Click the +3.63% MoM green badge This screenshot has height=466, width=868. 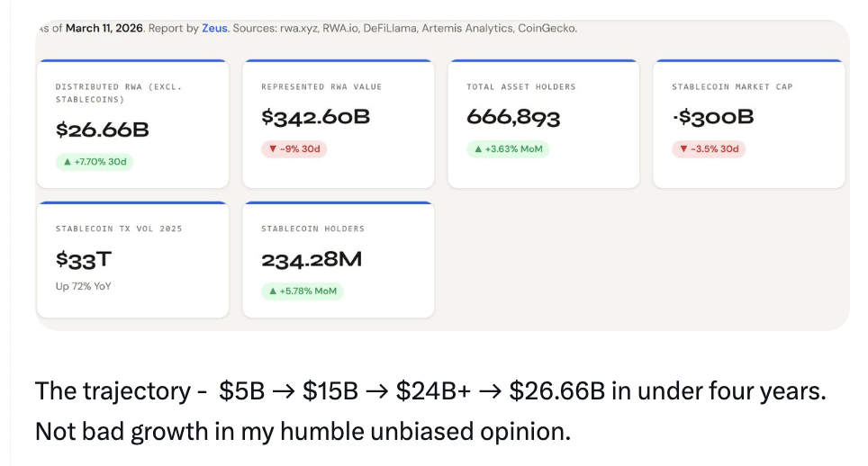point(508,148)
